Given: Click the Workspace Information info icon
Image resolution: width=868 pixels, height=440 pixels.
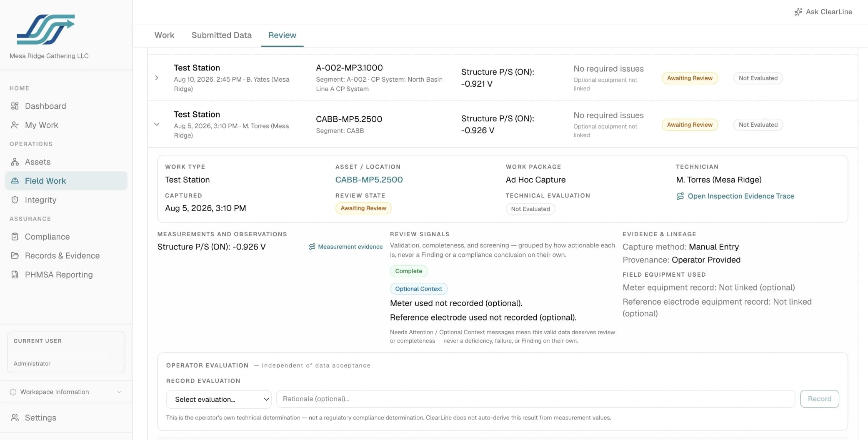Looking at the screenshot, I should (x=13, y=392).
